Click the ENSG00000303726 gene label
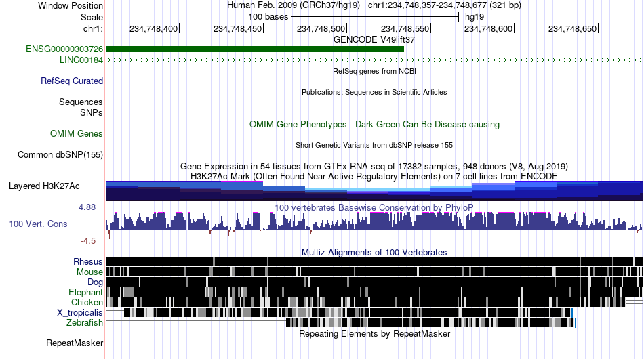644x359 pixels. [64, 49]
